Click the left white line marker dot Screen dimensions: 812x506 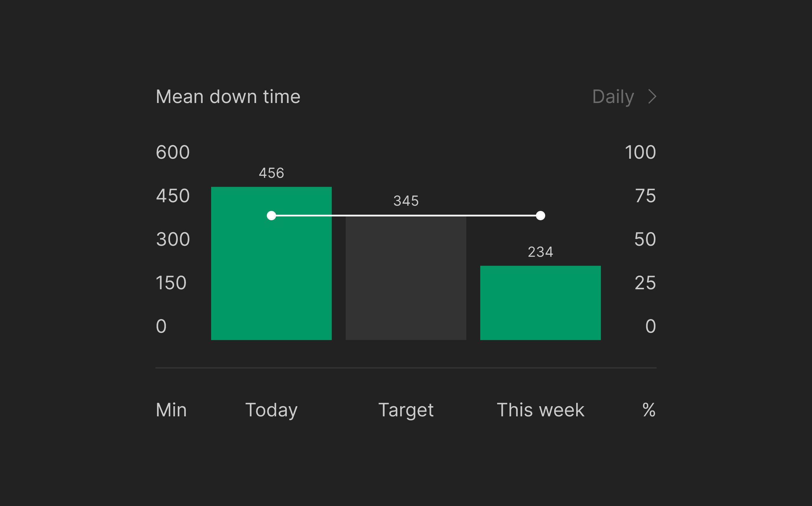[x=271, y=216]
